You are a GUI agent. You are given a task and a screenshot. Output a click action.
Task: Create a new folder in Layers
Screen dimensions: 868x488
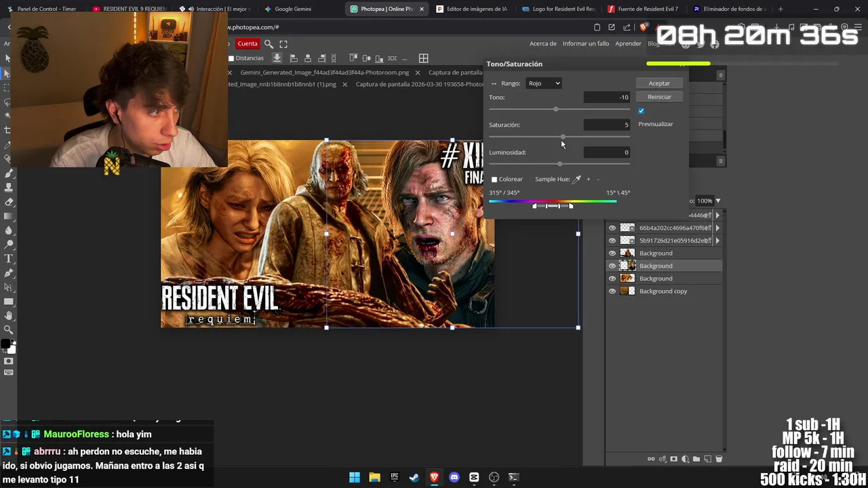coord(696,459)
